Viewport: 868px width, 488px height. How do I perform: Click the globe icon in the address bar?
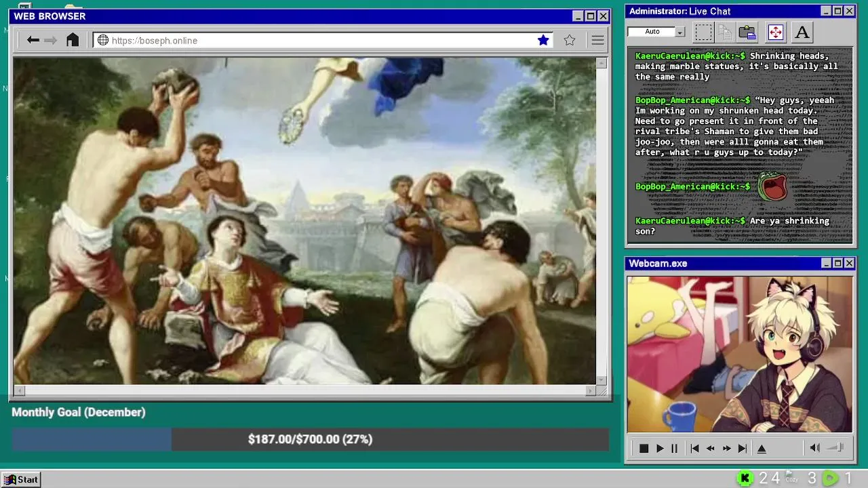pos(103,40)
